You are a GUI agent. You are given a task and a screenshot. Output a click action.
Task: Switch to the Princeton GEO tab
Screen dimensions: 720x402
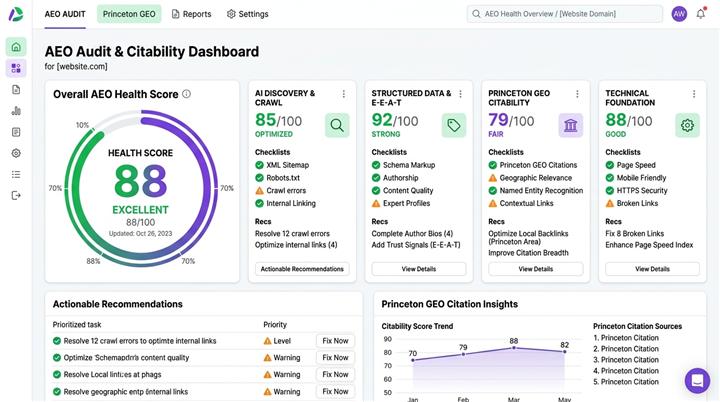tap(129, 14)
